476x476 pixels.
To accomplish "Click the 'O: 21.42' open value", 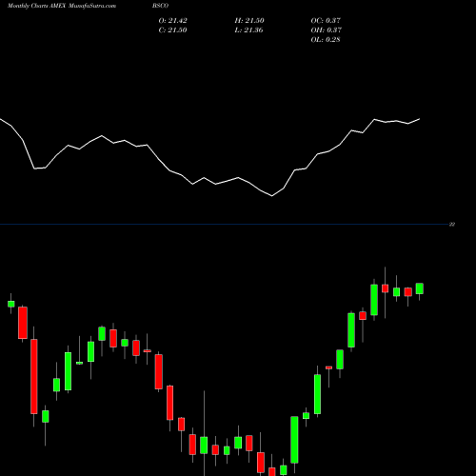I will 173,21.
